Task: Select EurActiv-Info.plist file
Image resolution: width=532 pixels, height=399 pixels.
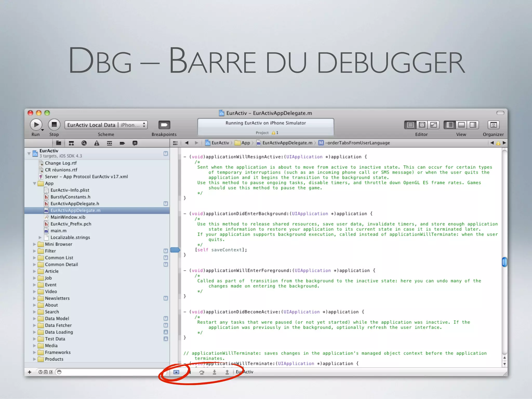Action: (x=97, y=190)
